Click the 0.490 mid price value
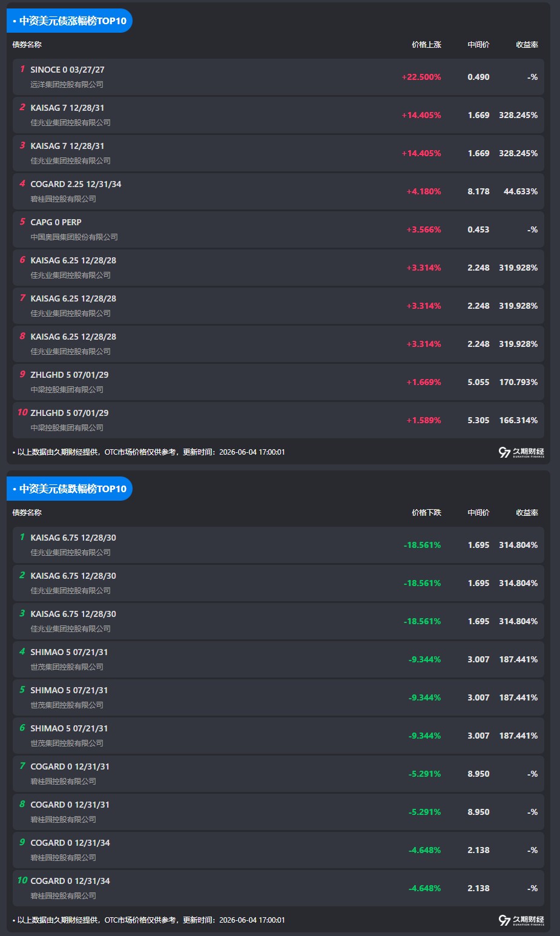560x936 pixels. click(x=478, y=77)
